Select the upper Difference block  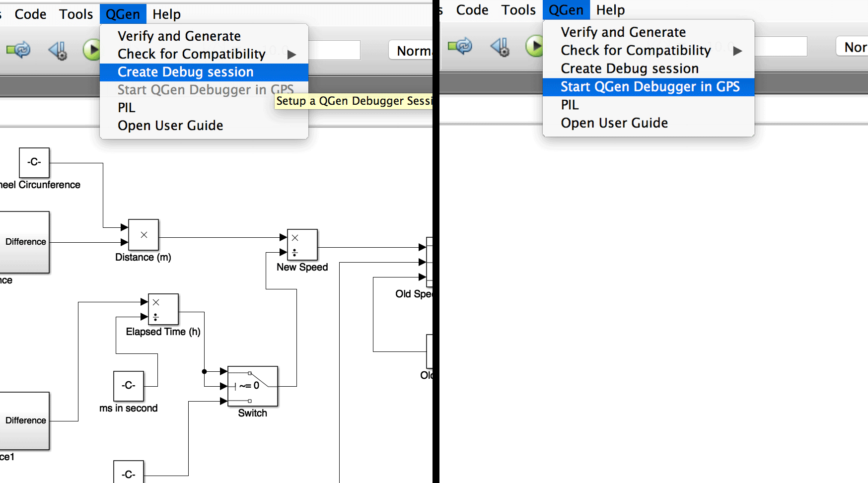[x=25, y=242]
